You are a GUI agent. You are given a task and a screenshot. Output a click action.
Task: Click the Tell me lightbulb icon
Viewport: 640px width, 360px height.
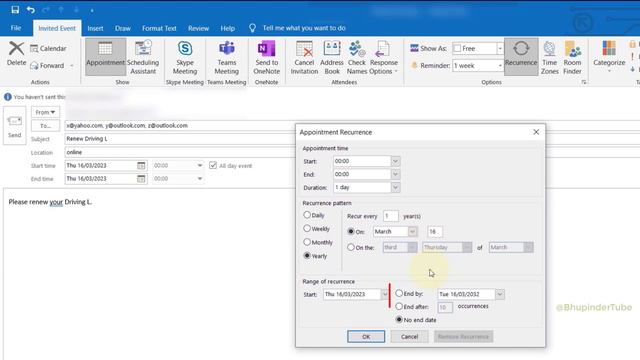(x=252, y=28)
